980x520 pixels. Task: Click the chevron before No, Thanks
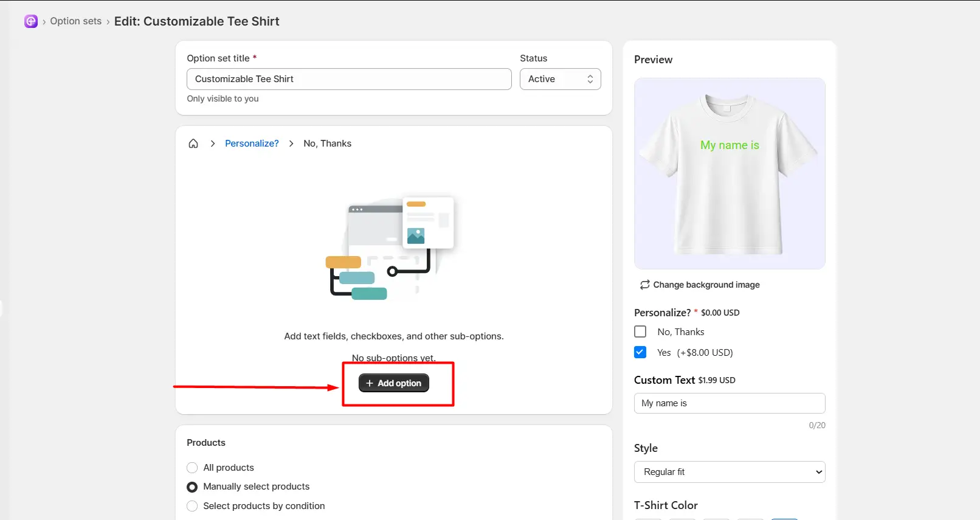click(291, 144)
